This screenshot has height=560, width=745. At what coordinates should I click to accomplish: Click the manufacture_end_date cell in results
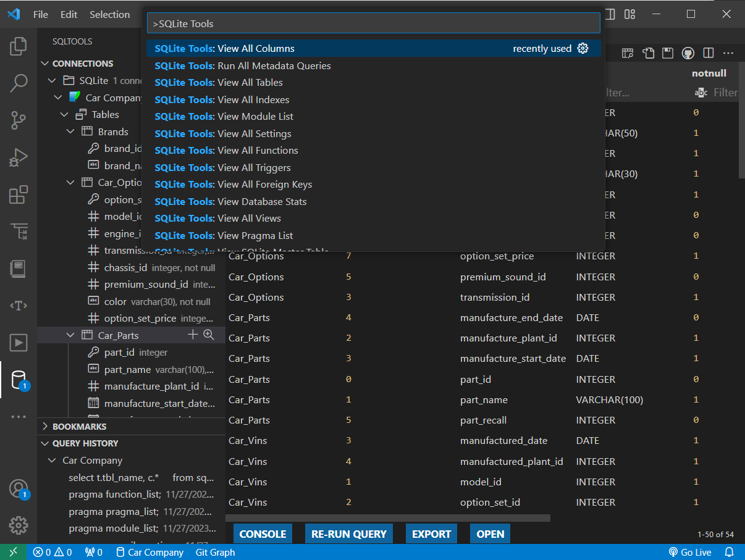(511, 317)
